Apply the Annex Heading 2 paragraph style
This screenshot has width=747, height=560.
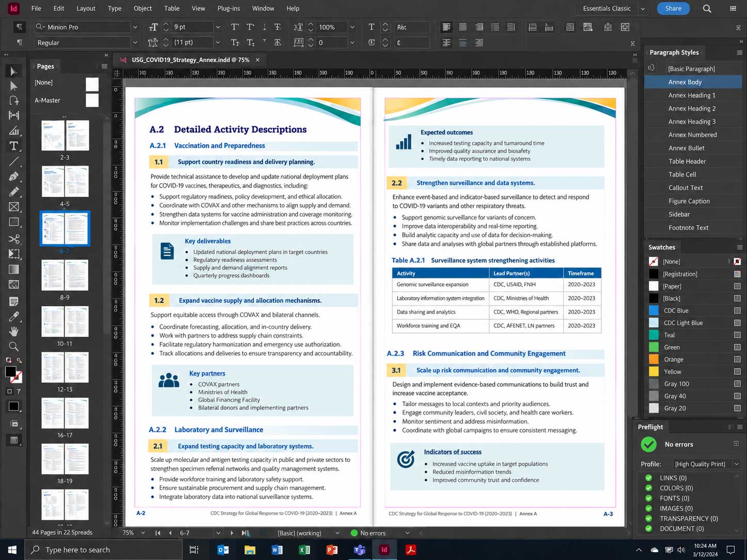(693, 108)
